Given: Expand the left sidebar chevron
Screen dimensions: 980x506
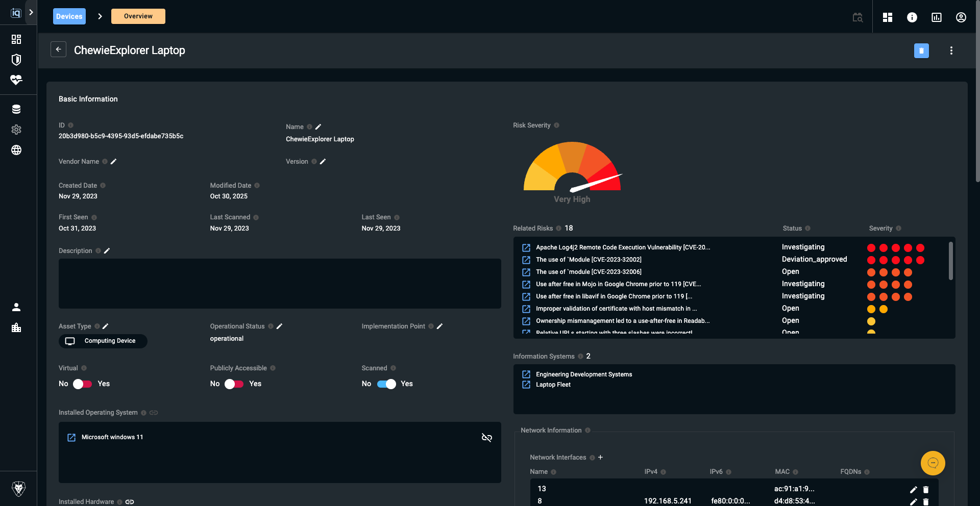Looking at the screenshot, I should (x=31, y=12).
